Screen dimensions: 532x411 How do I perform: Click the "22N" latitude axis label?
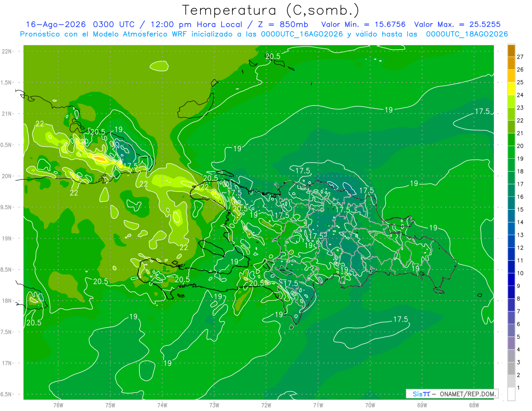[8, 51]
